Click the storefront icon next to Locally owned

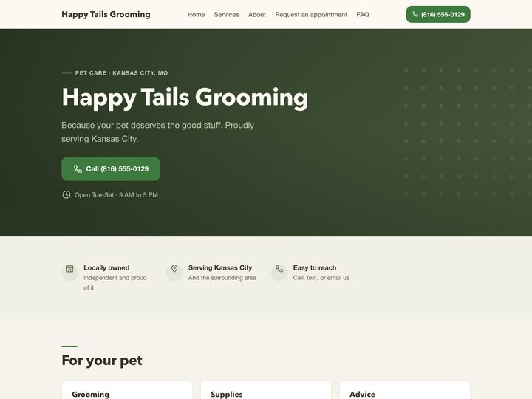[x=70, y=269]
